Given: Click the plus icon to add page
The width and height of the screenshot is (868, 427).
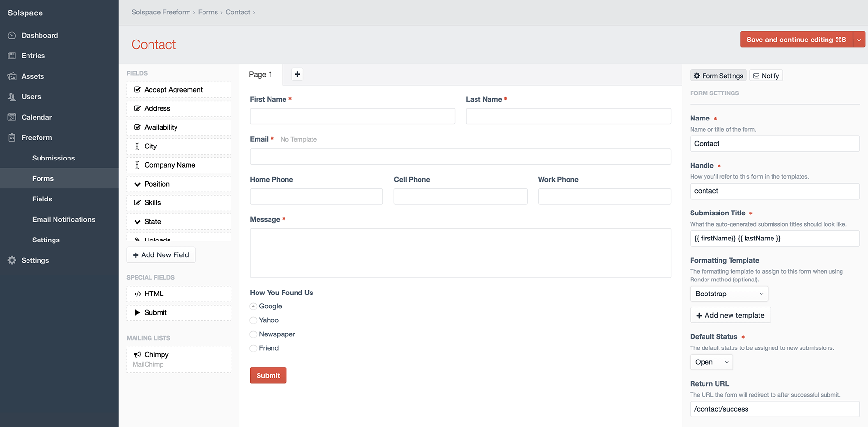Looking at the screenshot, I should point(298,74).
